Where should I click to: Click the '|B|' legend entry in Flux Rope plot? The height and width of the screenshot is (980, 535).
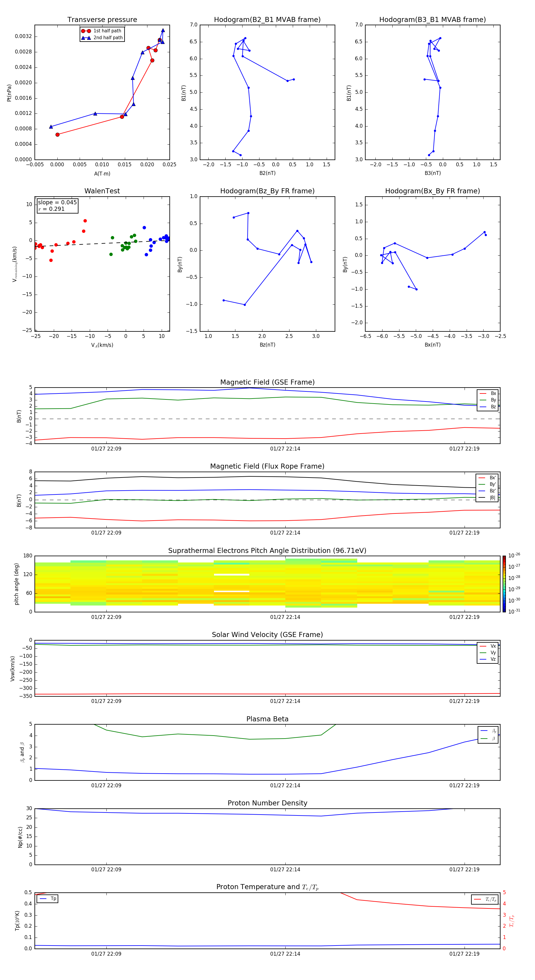coord(487,498)
